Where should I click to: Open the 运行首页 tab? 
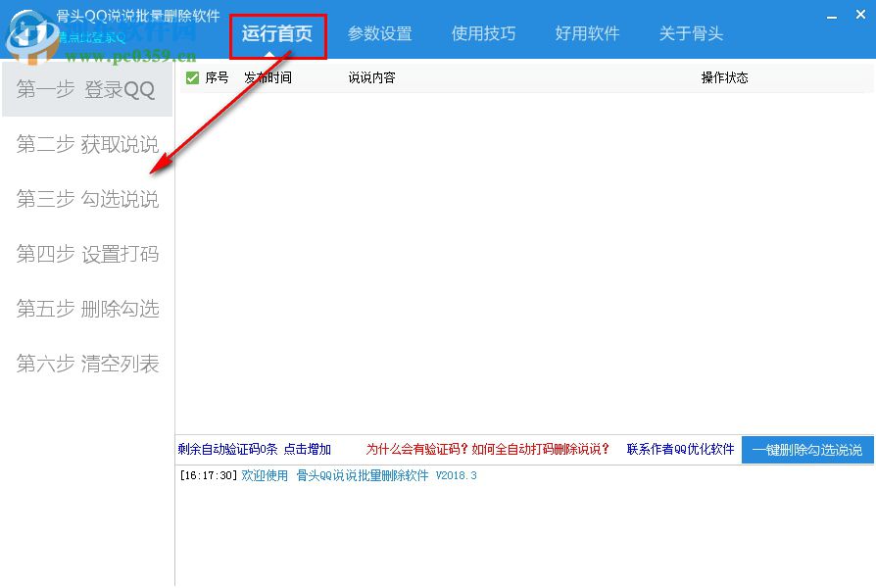coord(277,34)
